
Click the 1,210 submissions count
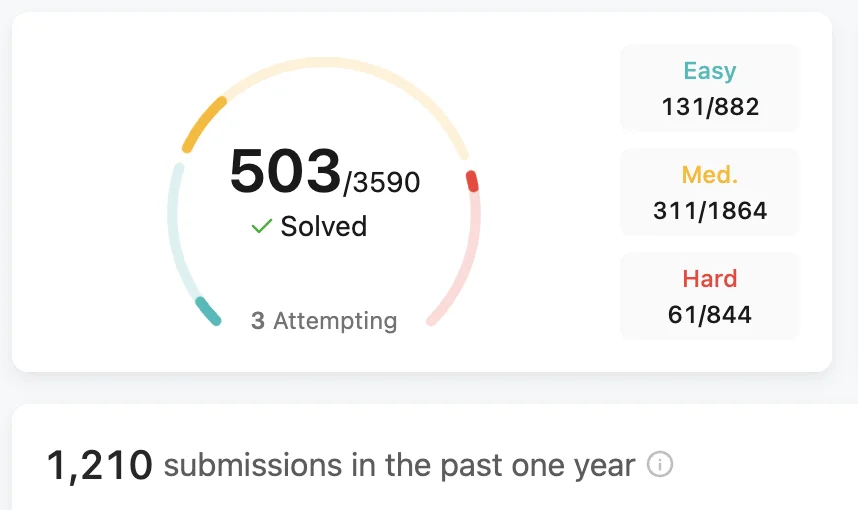100,466
